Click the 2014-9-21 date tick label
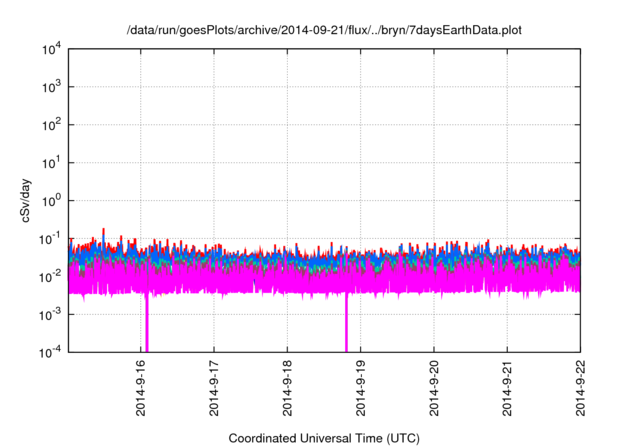Viewport: 640px width, 448px height. pyautogui.click(x=507, y=388)
